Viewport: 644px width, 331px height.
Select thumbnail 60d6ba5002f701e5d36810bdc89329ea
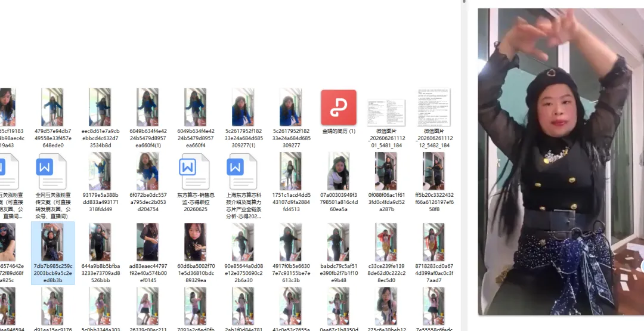(195, 242)
